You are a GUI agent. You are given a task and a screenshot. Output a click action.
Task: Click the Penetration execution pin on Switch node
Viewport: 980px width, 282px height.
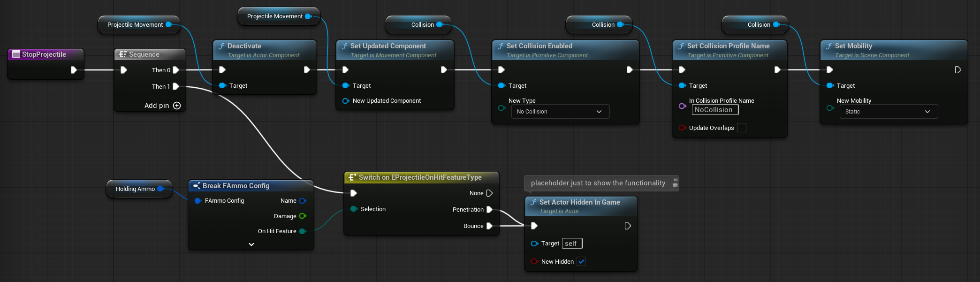coord(489,209)
